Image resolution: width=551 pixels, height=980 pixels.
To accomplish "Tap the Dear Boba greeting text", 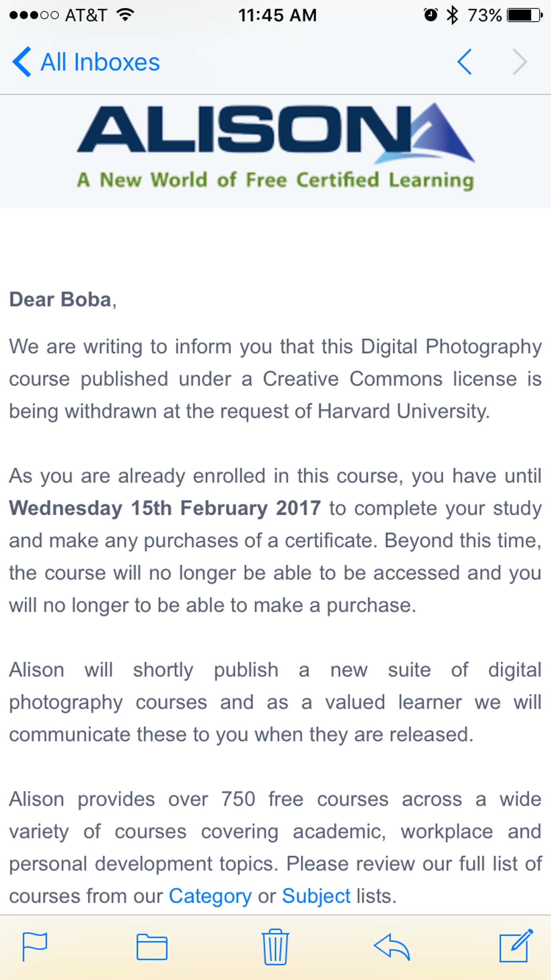I will 63,299.
